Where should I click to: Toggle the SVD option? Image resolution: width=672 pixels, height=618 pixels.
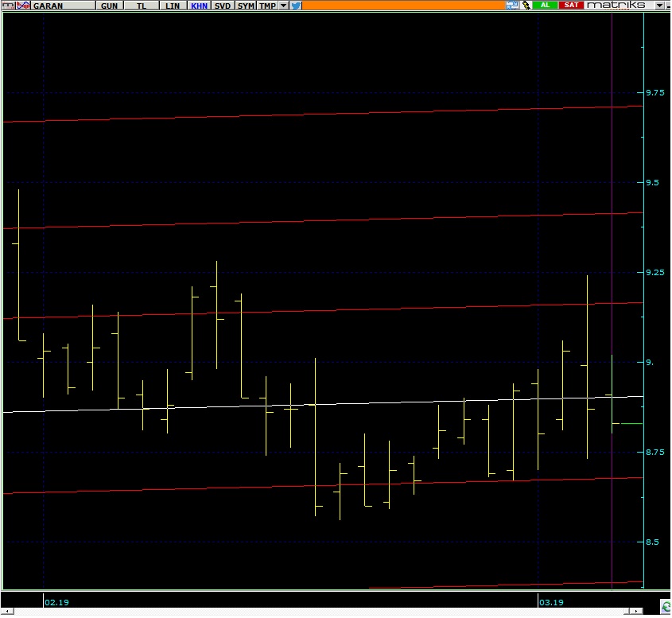click(223, 6)
